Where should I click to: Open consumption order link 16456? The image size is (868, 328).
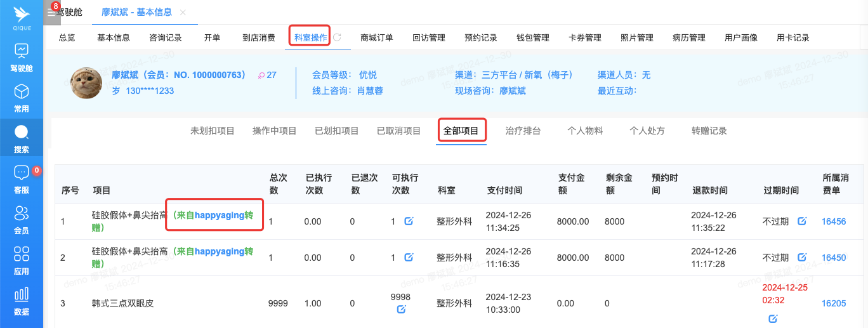tap(833, 221)
